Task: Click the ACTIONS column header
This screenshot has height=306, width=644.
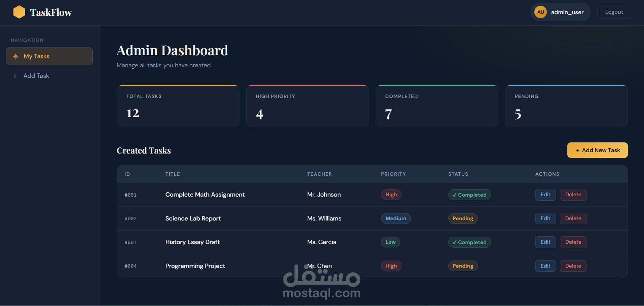Action: (x=547, y=174)
